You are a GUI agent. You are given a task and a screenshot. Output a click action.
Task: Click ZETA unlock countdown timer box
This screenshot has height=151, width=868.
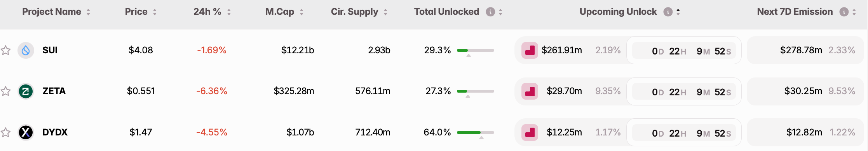coord(684,92)
